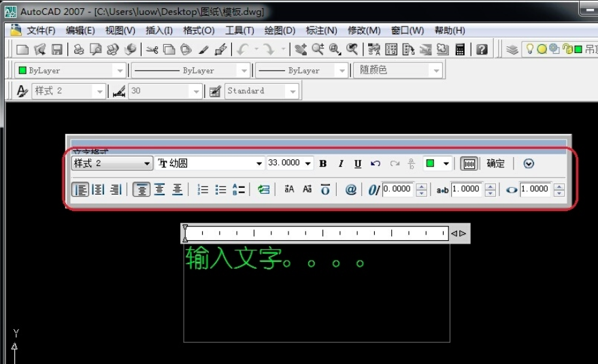Screen dimensions: 598x364
Task: Open the 格式(O) menu
Action: coord(199,31)
